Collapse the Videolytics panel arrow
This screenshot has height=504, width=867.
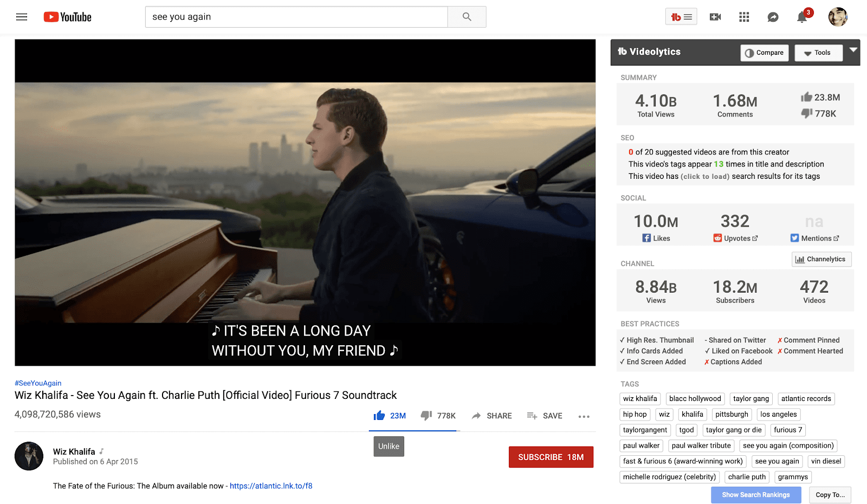pos(853,50)
